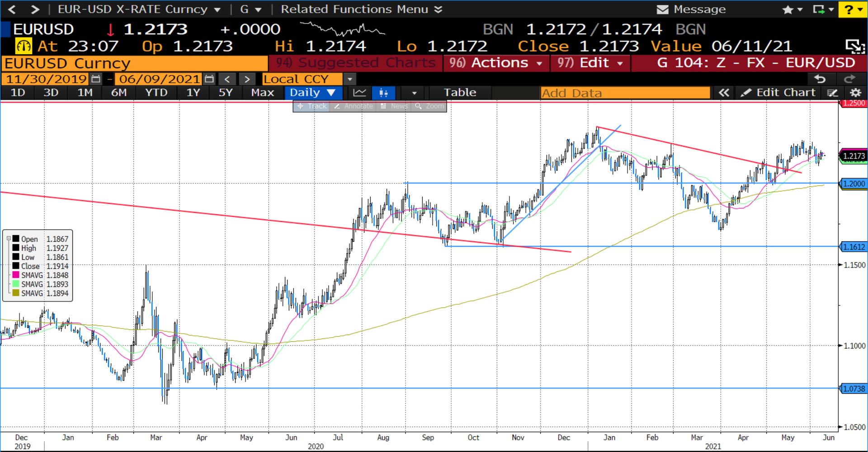868x452 pixels.
Task: Click the EURUSD Curncy security field
Action: pos(135,63)
